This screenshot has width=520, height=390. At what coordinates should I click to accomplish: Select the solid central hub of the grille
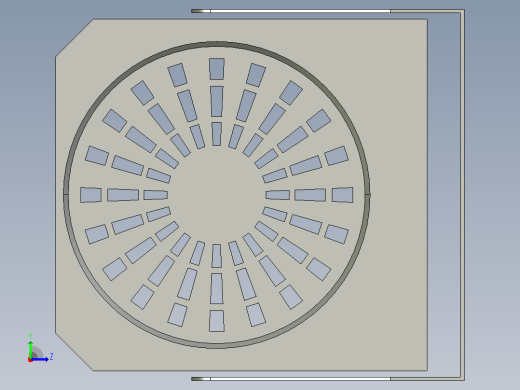(217, 195)
